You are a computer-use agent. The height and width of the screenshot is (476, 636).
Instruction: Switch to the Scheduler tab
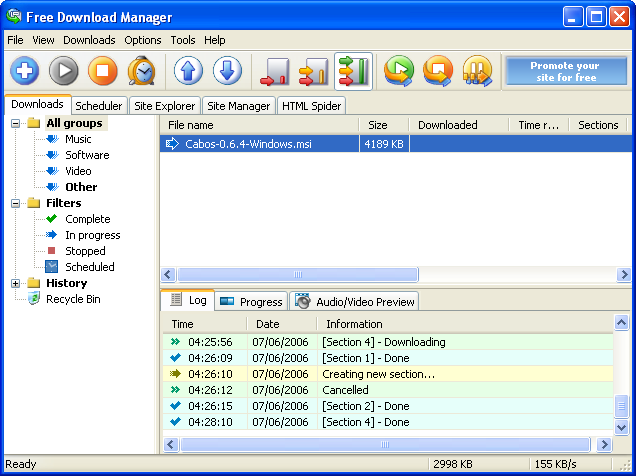(x=99, y=105)
